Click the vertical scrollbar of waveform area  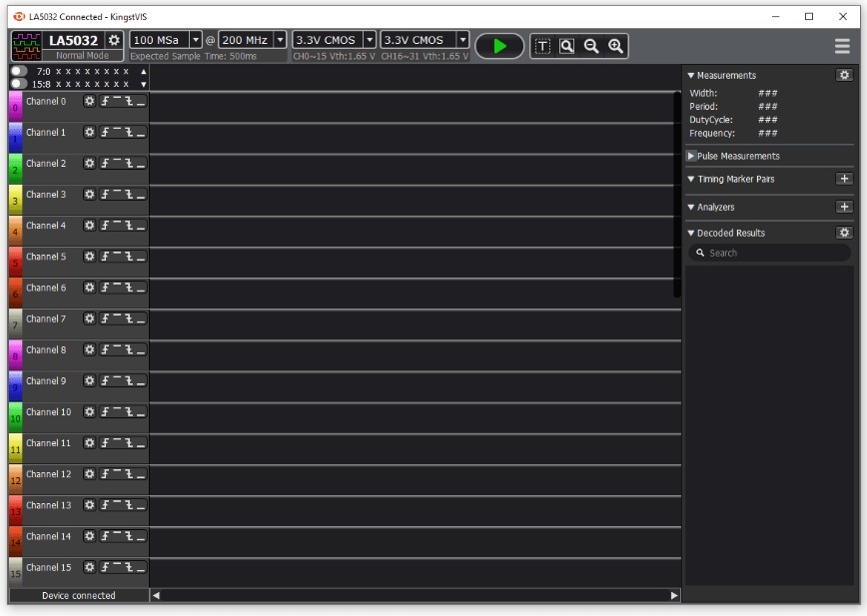pos(677,194)
